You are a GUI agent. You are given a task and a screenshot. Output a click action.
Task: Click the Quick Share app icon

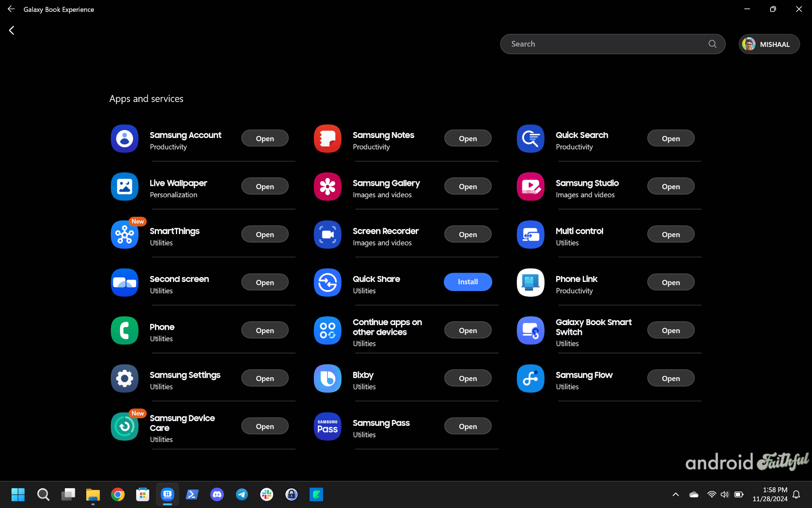327,282
